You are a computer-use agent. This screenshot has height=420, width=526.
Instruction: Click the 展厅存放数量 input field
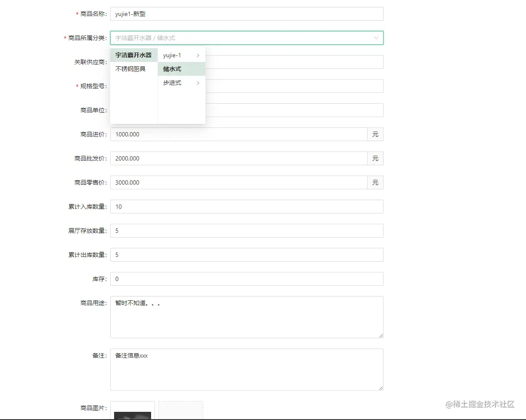247,231
